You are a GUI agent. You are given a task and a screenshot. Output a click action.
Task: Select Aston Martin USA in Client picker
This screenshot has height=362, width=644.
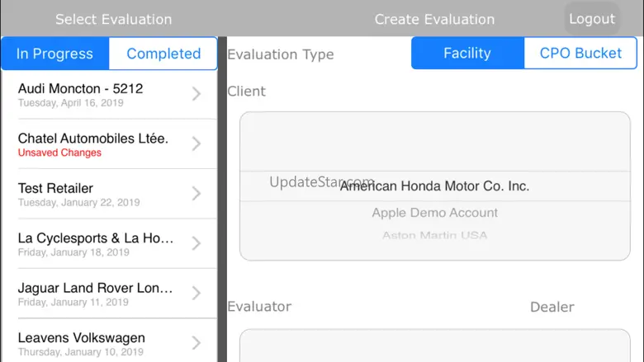[434, 236]
